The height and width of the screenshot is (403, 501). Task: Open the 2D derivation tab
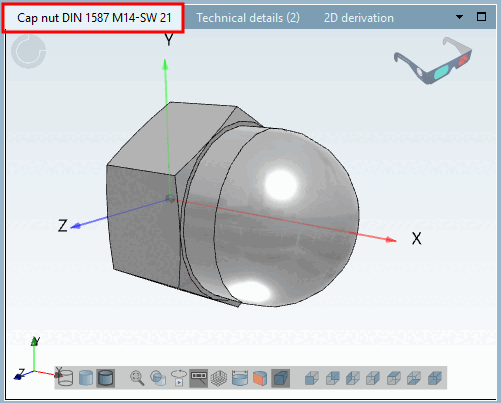coord(359,18)
